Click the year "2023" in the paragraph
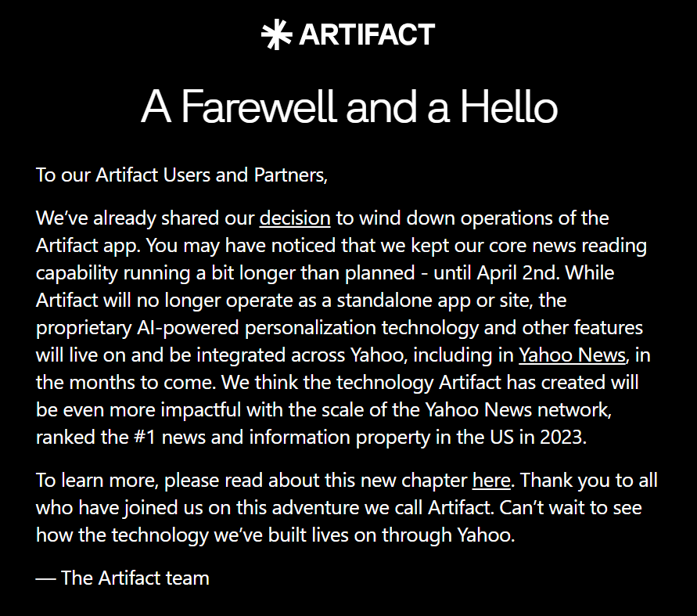 click(561, 437)
